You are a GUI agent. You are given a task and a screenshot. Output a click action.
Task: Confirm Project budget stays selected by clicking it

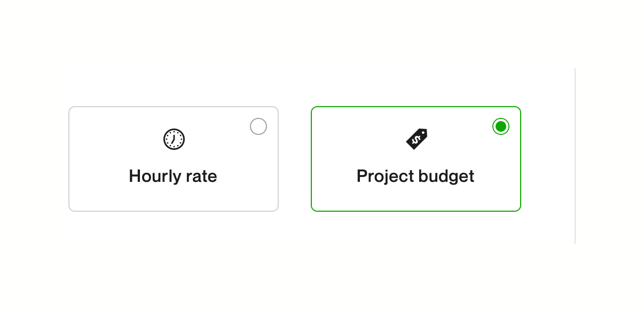[416, 158]
